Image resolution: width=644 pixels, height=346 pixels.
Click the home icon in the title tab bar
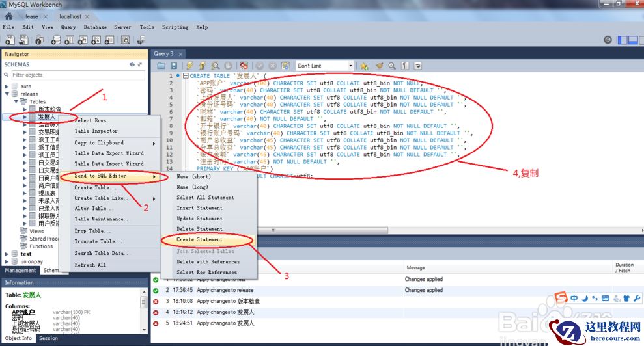pyautogui.click(x=8, y=15)
